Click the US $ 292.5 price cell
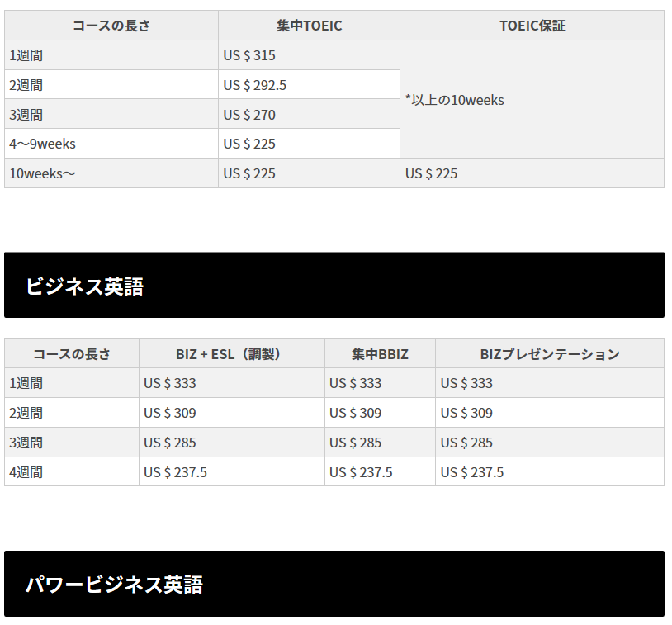 tap(255, 85)
